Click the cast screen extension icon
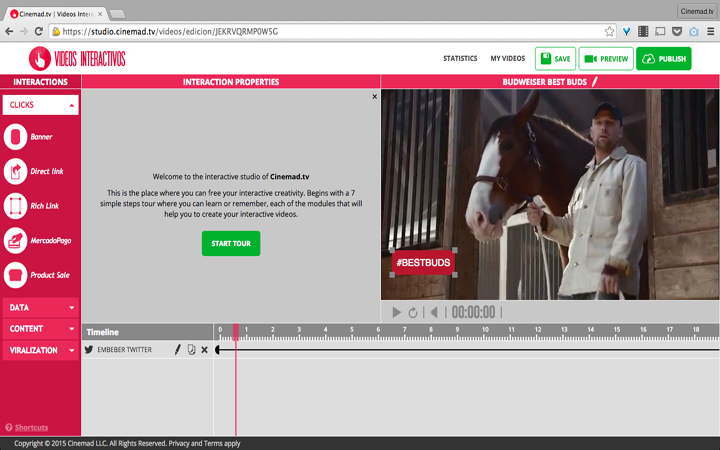Image resolution: width=720 pixels, height=450 pixels. (x=660, y=31)
